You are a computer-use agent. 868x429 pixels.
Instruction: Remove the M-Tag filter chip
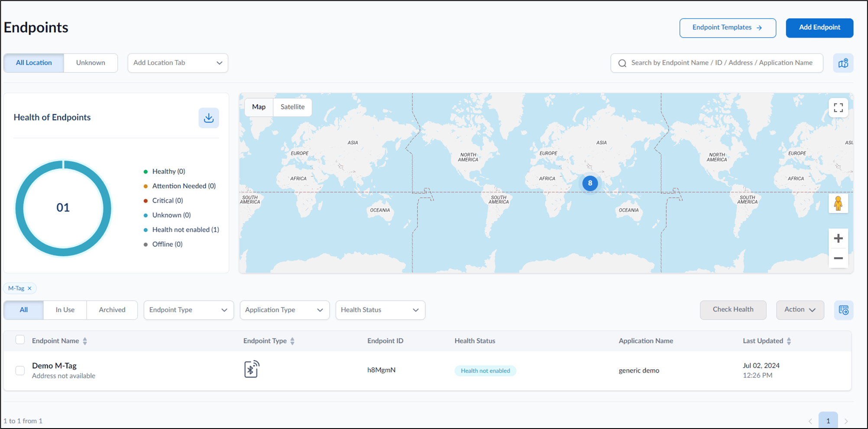click(x=29, y=288)
